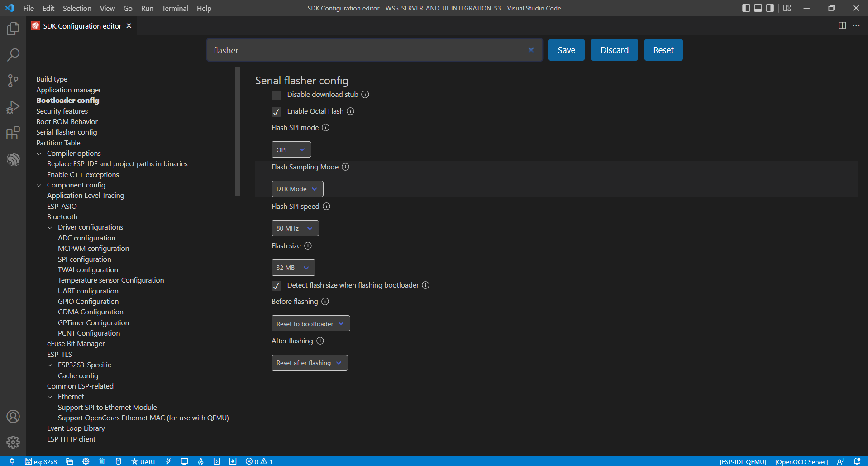This screenshot has width=868, height=466.
Task: Open the After flashing dropdown
Action: pyautogui.click(x=310, y=363)
